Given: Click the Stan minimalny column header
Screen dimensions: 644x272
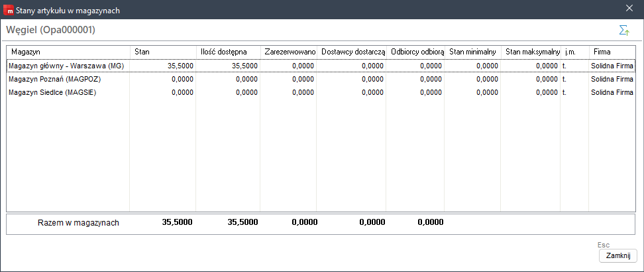Looking at the screenshot, I should 473,52.
